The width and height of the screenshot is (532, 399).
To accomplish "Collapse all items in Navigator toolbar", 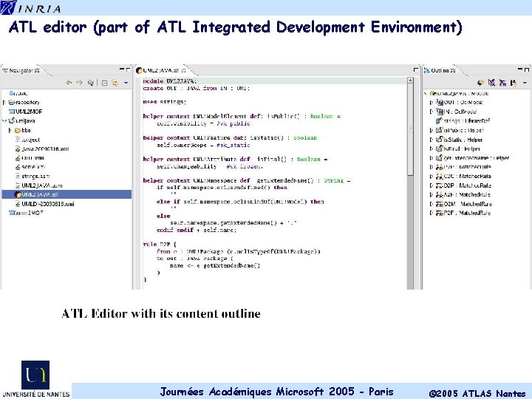I will click(104, 83).
